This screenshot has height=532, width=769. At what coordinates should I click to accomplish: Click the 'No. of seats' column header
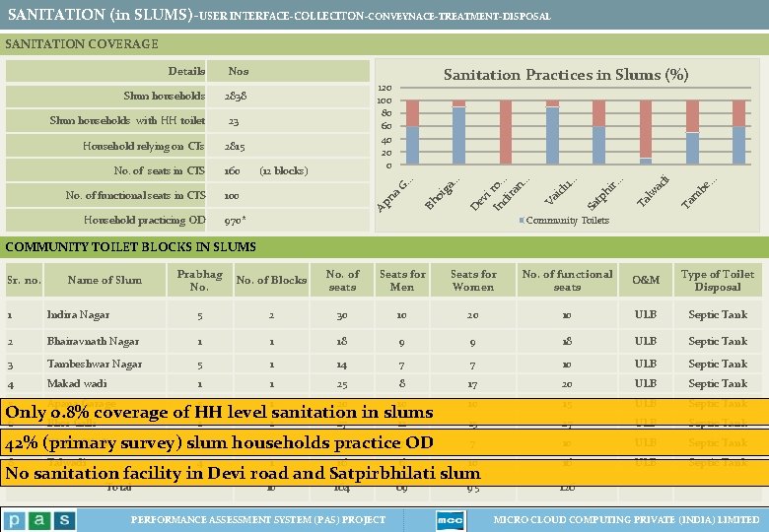tap(342, 280)
